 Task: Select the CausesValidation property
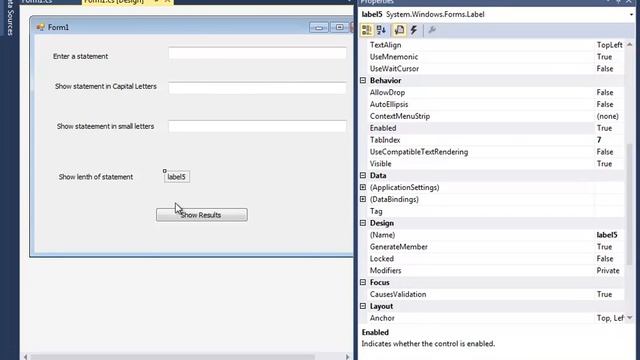click(398, 294)
